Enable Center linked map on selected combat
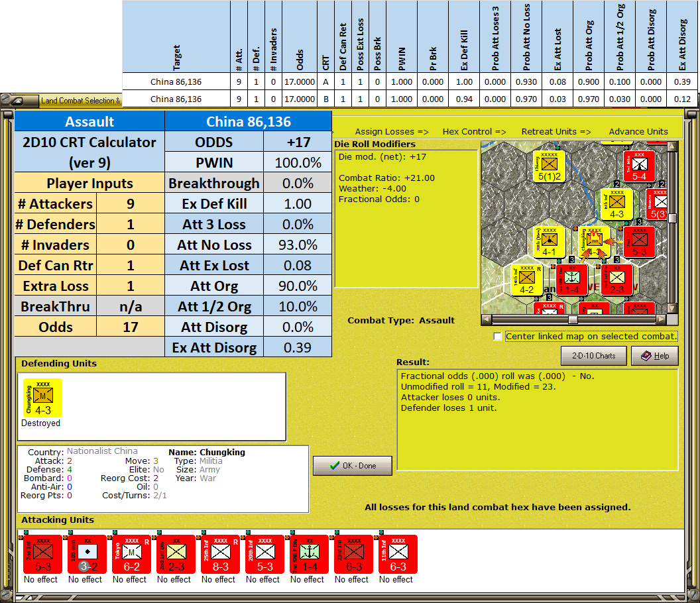Viewport: 700px width, 603px height. [497, 336]
